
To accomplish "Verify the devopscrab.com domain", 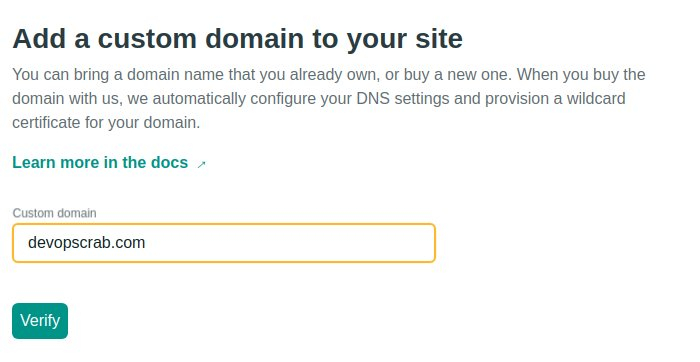I will [40, 321].
